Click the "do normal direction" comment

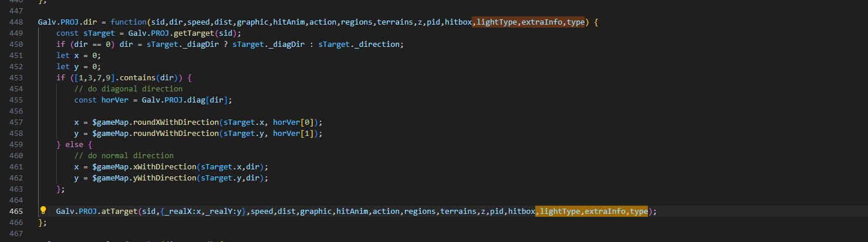tap(124, 156)
